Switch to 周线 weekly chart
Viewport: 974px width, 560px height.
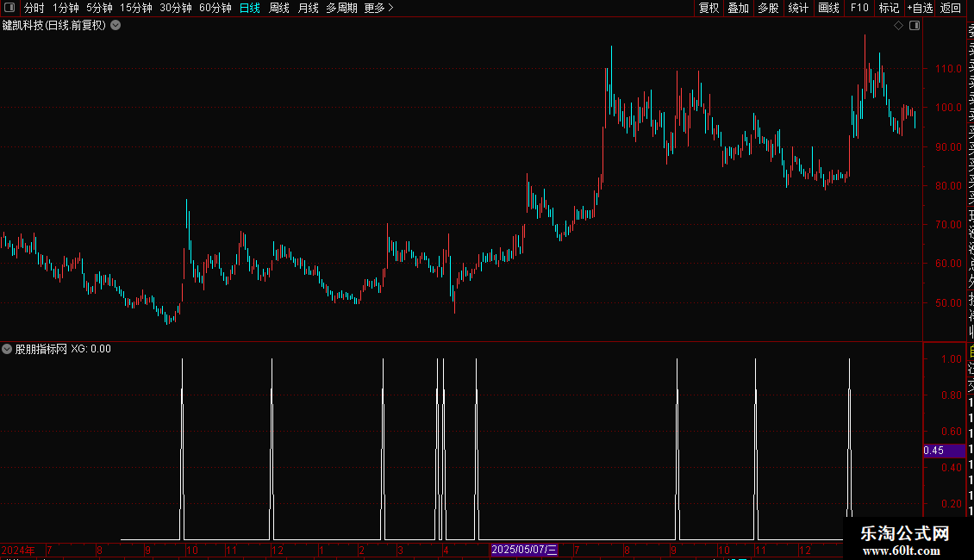[x=279, y=8]
